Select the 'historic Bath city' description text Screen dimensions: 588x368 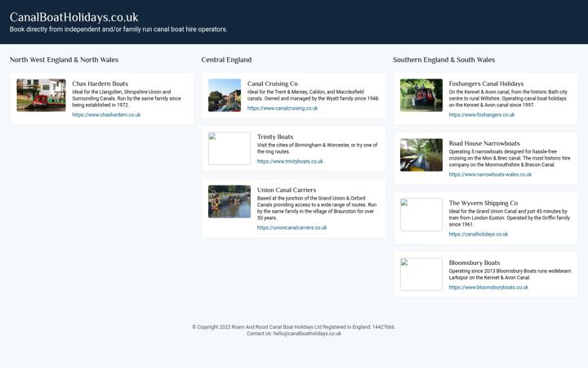(508, 98)
